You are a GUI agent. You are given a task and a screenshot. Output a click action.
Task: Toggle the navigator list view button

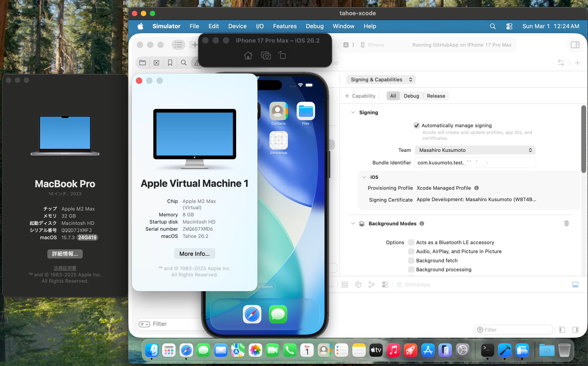[x=178, y=45]
